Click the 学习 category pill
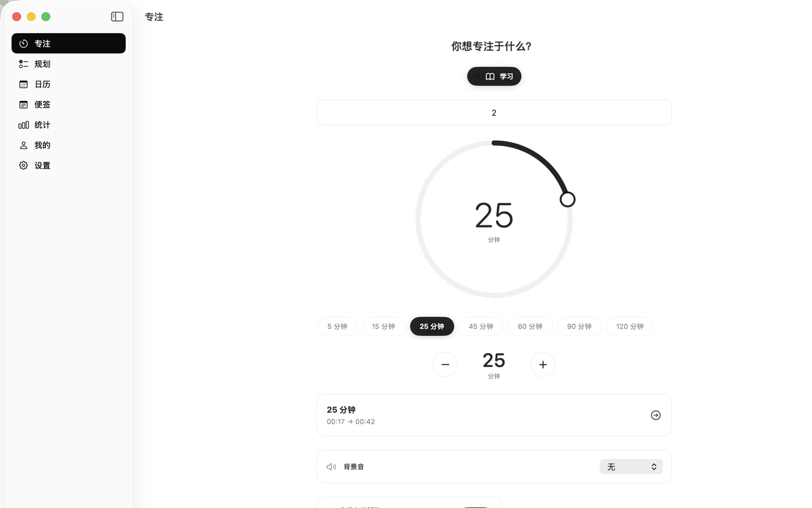The width and height of the screenshot is (812, 508). (x=494, y=76)
